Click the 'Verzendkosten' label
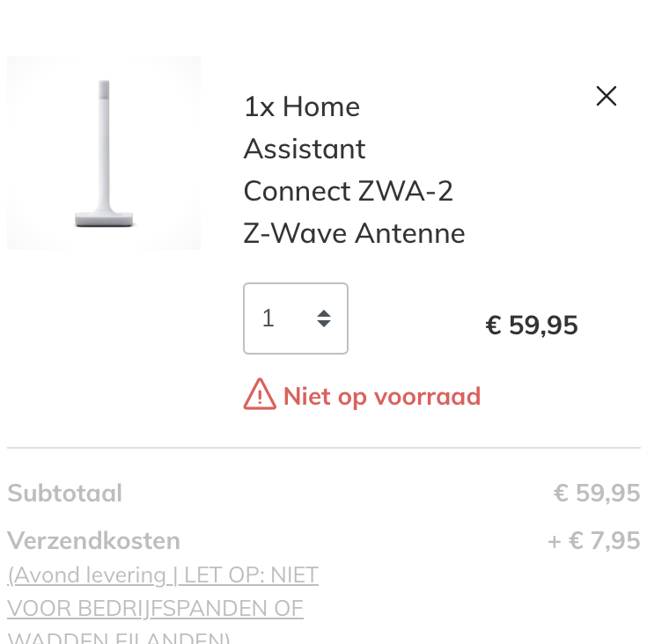Image resolution: width=669 pixels, height=644 pixels. [94, 540]
